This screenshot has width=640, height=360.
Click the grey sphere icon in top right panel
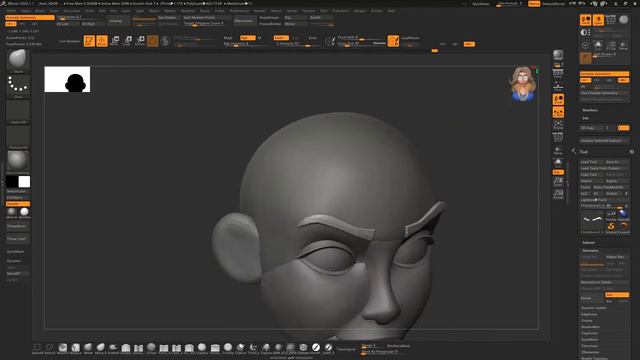(x=624, y=20)
